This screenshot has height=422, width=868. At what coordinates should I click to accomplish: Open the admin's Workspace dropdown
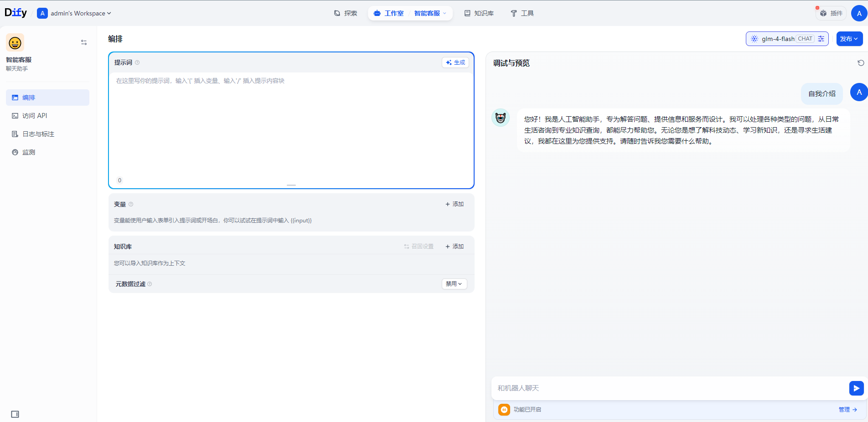coord(74,13)
